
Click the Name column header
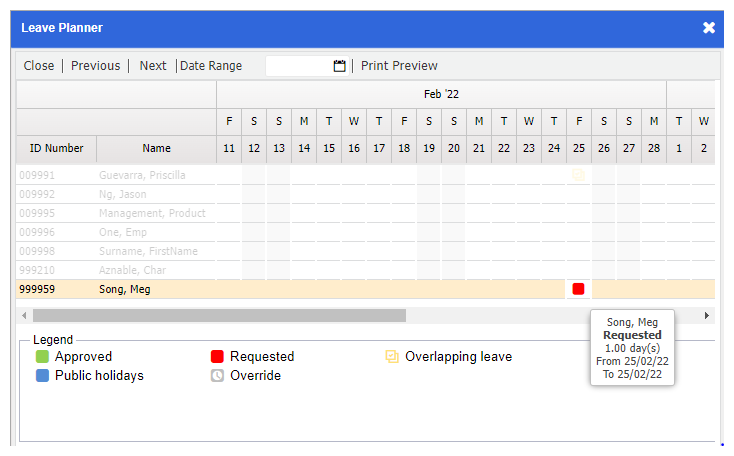156,148
